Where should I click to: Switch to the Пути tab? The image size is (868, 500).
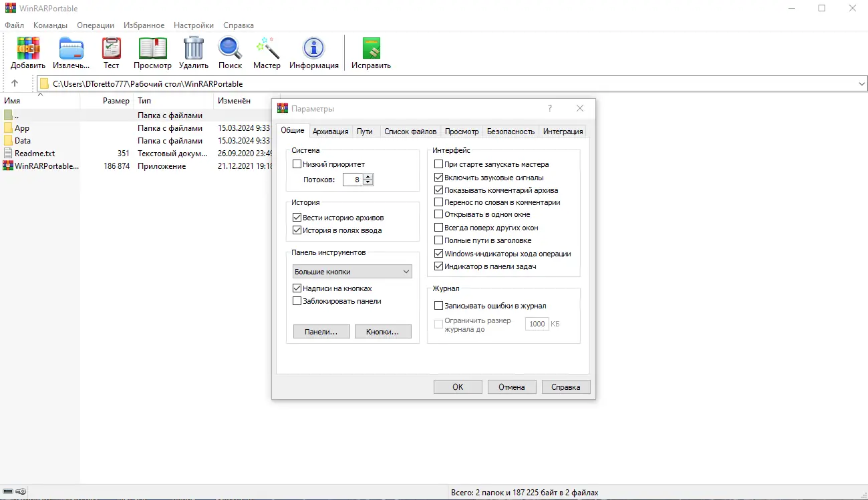(365, 132)
